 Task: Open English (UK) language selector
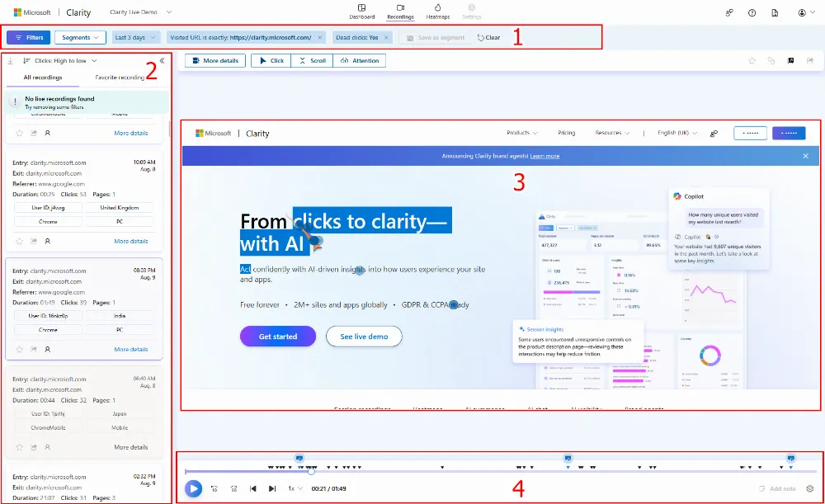pyautogui.click(x=677, y=133)
